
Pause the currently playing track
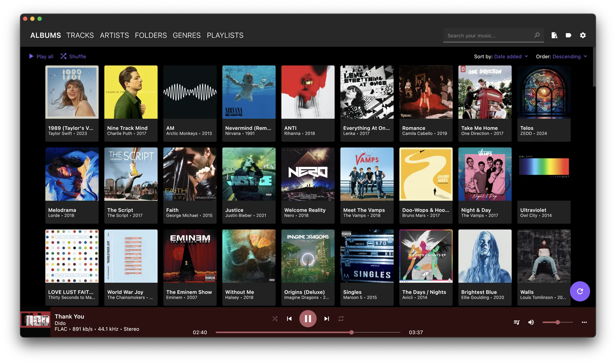[x=308, y=319]
